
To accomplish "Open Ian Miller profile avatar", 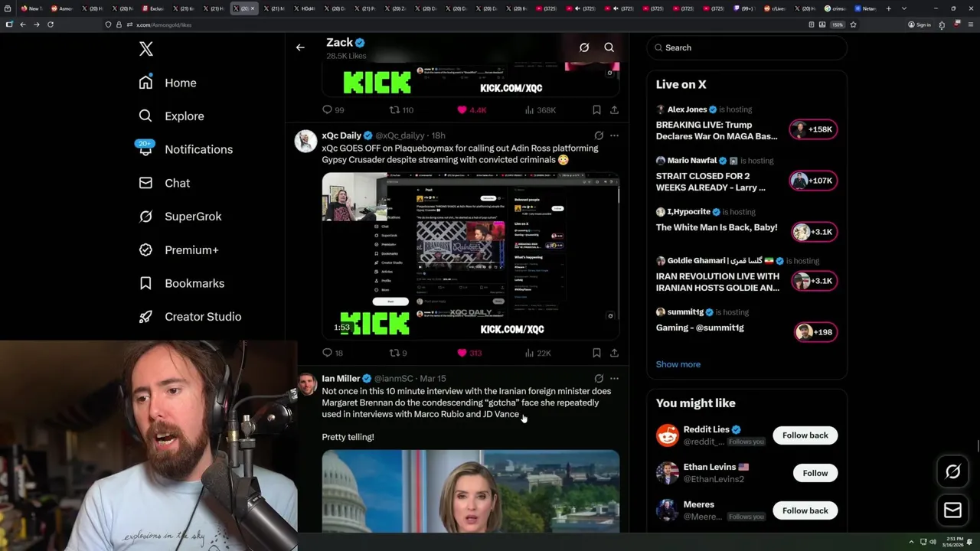I will (x=306, y=383).
